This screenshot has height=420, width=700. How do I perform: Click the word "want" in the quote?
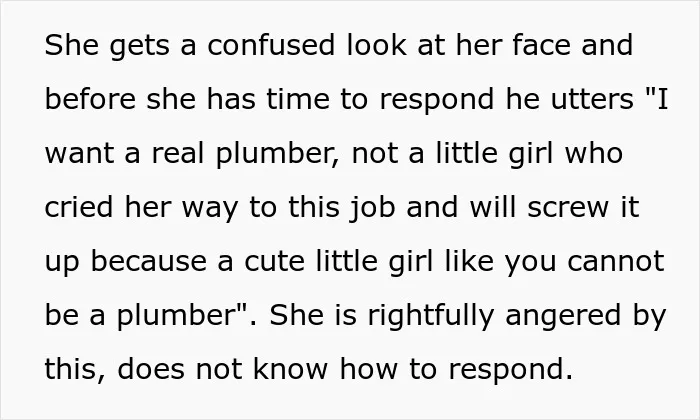click(79, 154)
